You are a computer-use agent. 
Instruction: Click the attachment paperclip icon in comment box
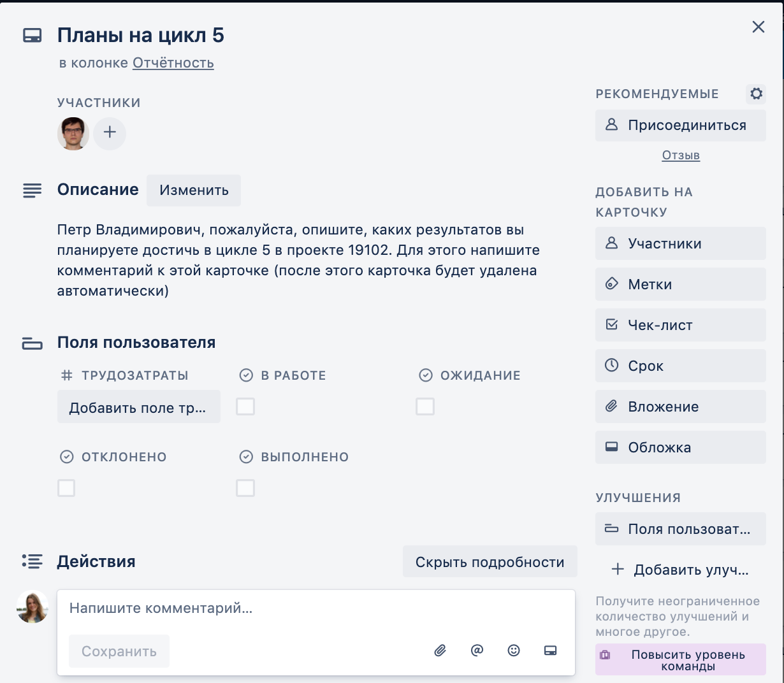click(x=440, y=651)
